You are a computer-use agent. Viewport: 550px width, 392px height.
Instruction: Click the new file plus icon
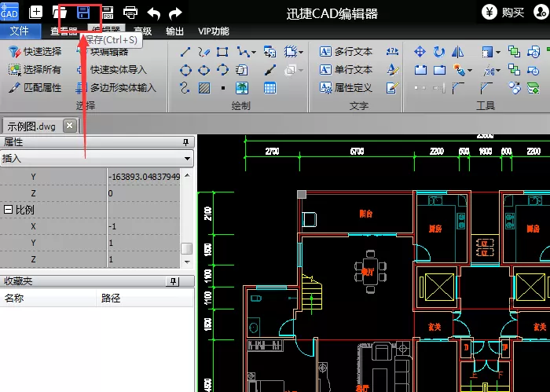tap(35, 13)
